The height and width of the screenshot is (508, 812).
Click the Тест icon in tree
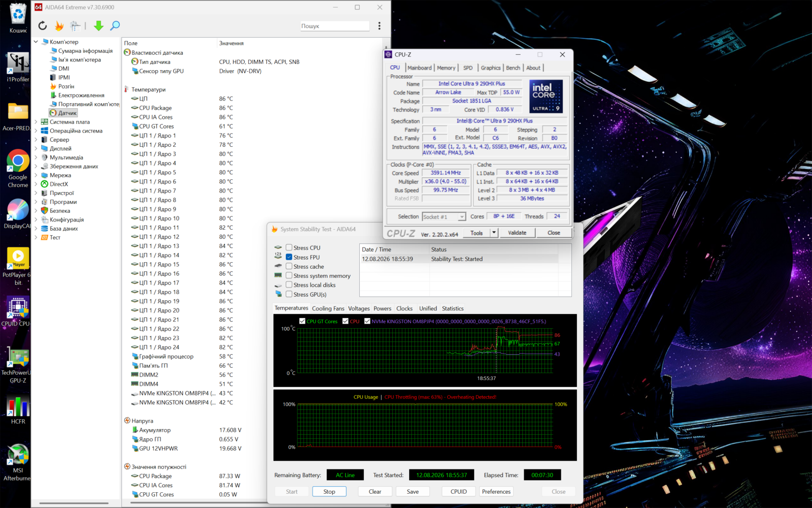pos(45,237)
